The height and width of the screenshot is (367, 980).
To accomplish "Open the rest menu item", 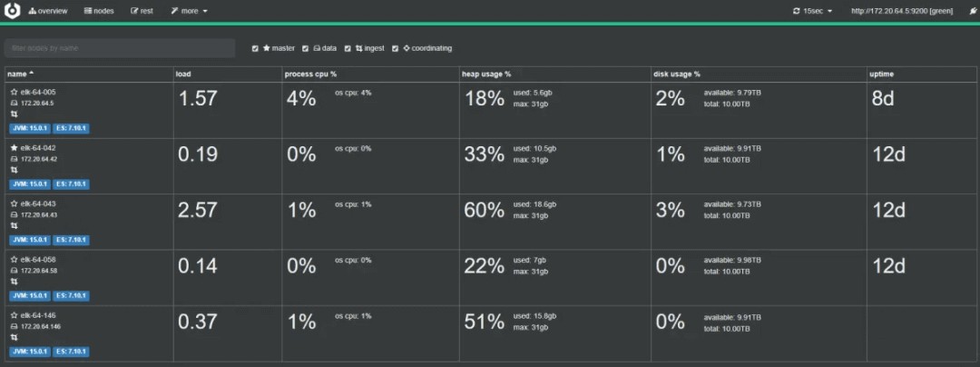I will click(x=142, y=11).
